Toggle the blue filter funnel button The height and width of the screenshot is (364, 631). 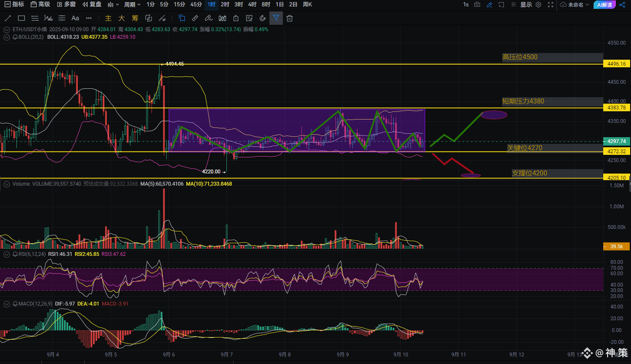(276, 18)
